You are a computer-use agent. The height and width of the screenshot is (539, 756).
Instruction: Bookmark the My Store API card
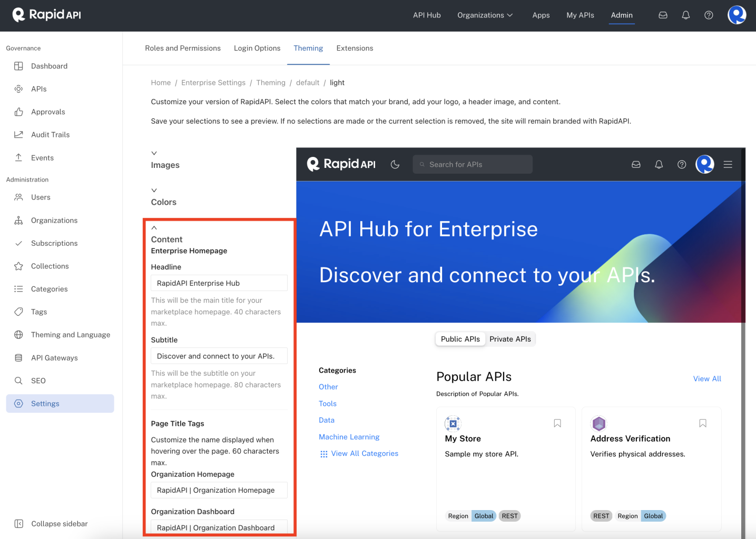pos(557,423)
